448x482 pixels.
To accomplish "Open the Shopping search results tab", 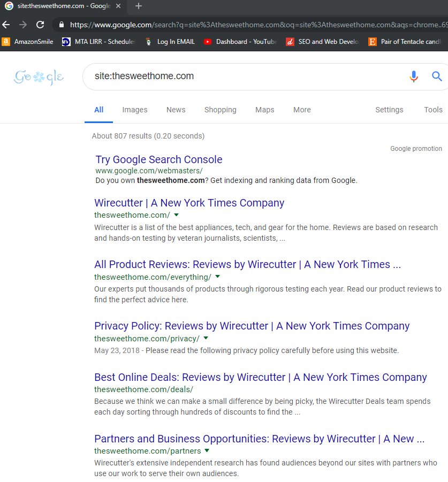I will [x=220, y=110].
